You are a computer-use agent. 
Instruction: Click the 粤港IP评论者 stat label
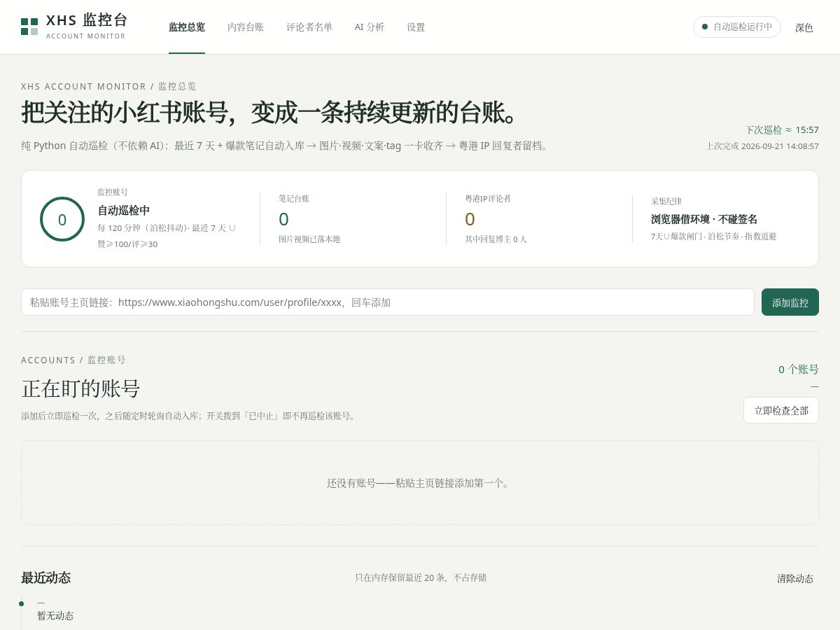coord(488,198)
